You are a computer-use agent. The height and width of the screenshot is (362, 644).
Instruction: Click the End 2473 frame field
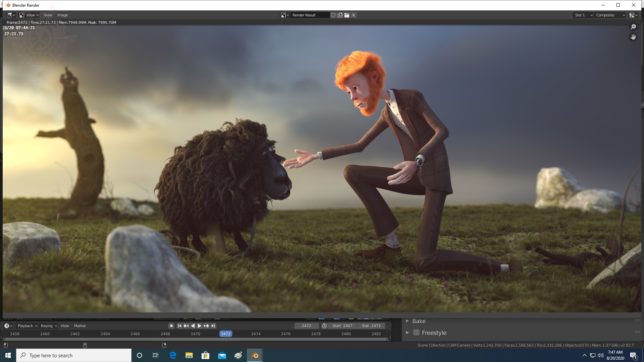(x=371, y=326)
